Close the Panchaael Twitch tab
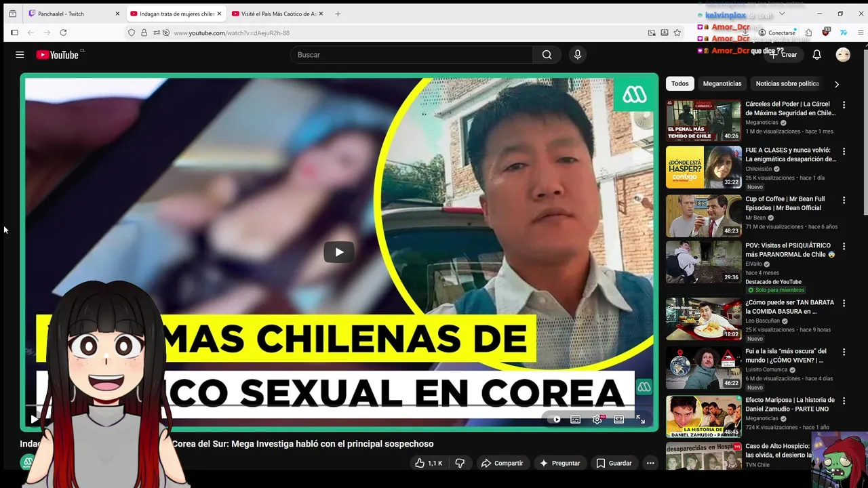 (117, 14)
